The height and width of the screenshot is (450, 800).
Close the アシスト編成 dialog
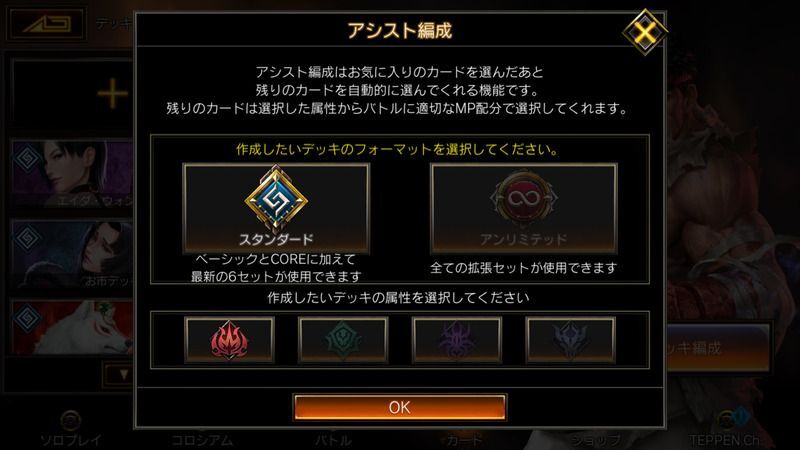645,32
